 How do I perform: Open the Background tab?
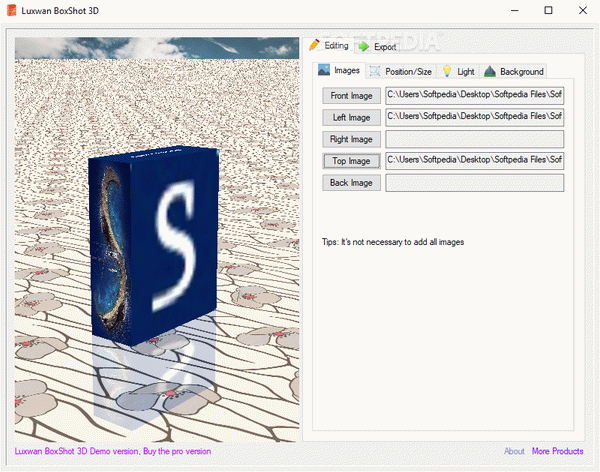[x=514, y=72]
